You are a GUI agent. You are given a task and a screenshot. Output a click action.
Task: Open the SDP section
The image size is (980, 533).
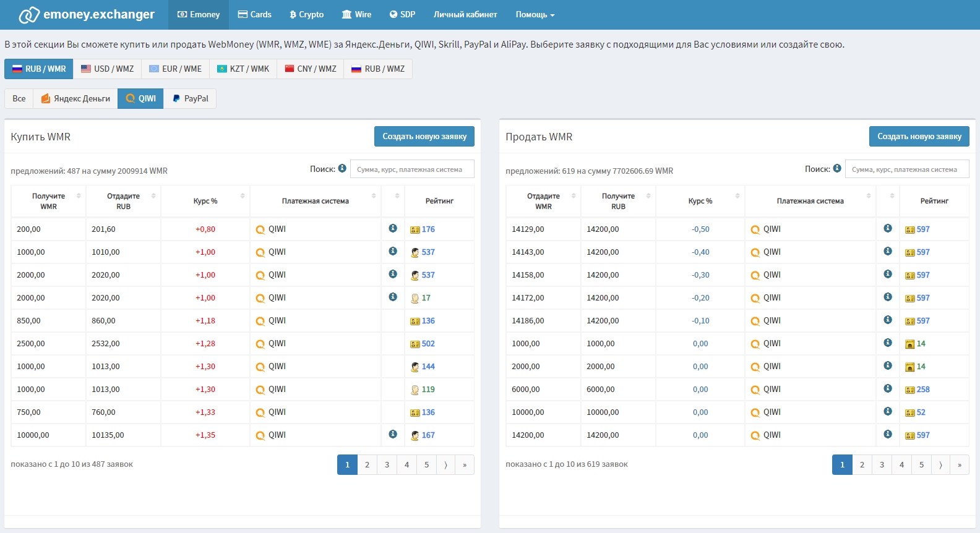pos(402,15)
